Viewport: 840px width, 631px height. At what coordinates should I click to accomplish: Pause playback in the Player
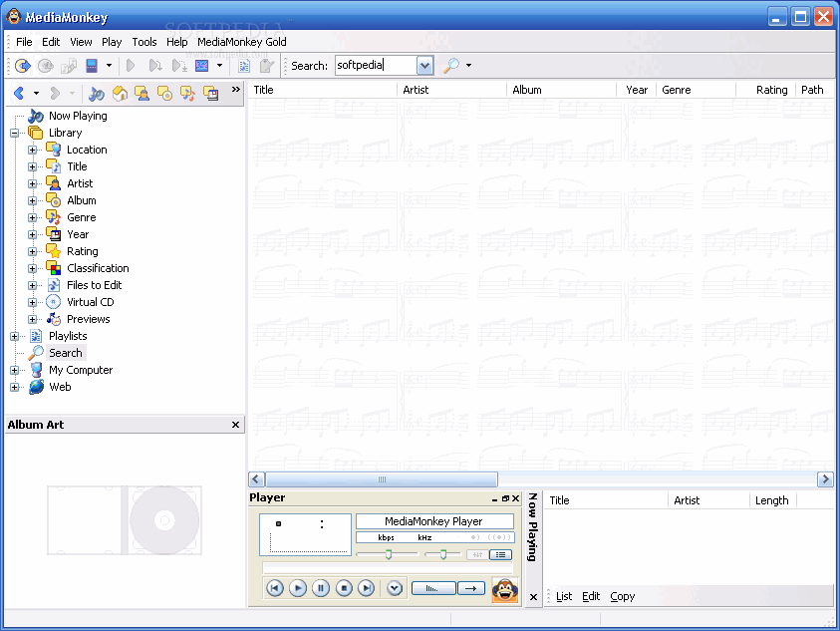point(321,588)
